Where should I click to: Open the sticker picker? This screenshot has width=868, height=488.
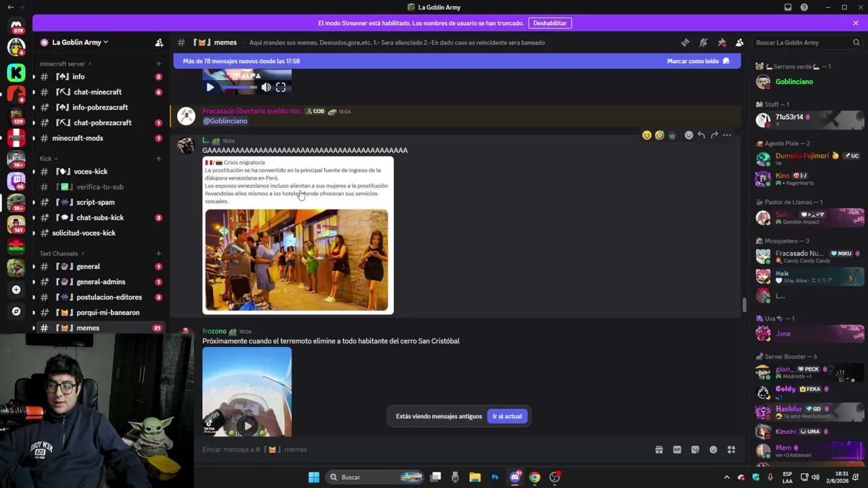tap(695, 449)
